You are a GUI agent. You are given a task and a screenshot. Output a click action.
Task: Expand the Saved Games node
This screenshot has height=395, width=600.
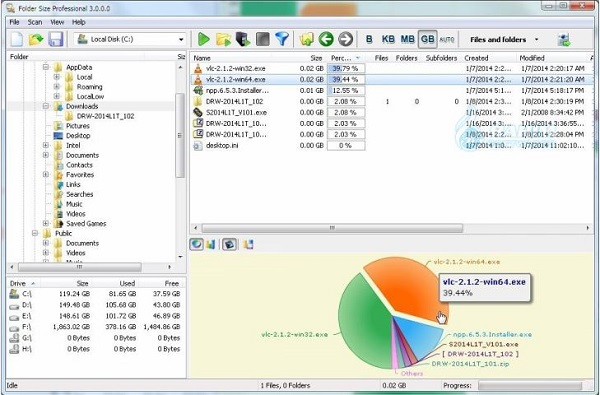coord(46,223)
